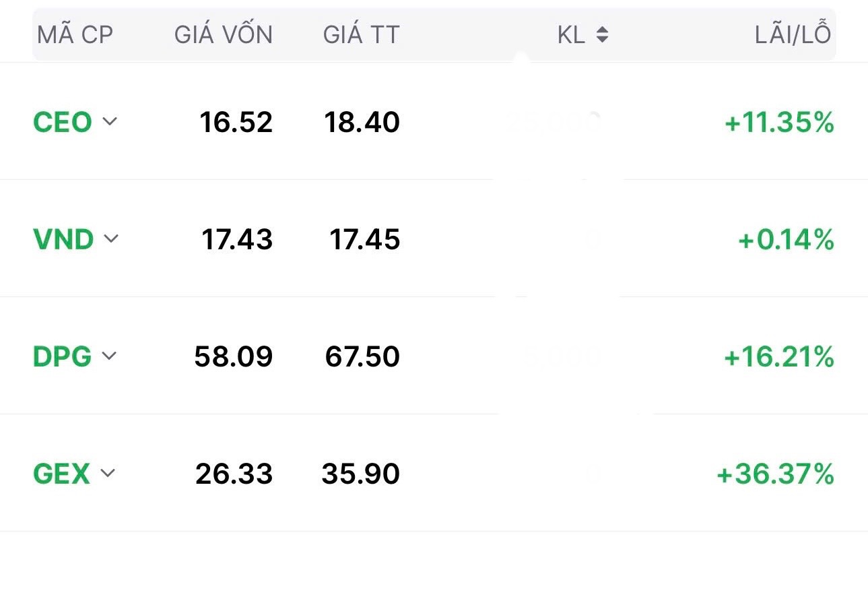Click the MÃ CP column header
This screenshot has height=603, width=868.
pyautogui.click(x=75, y=35)
